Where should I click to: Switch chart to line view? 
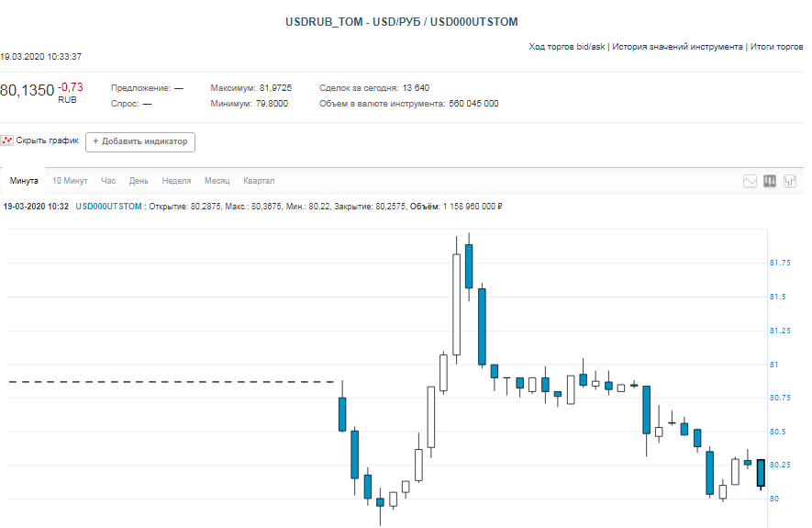click(x=750, y=181)
